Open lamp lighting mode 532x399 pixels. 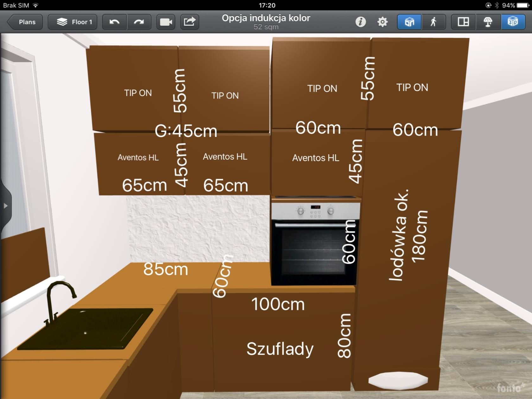[488, 22]
